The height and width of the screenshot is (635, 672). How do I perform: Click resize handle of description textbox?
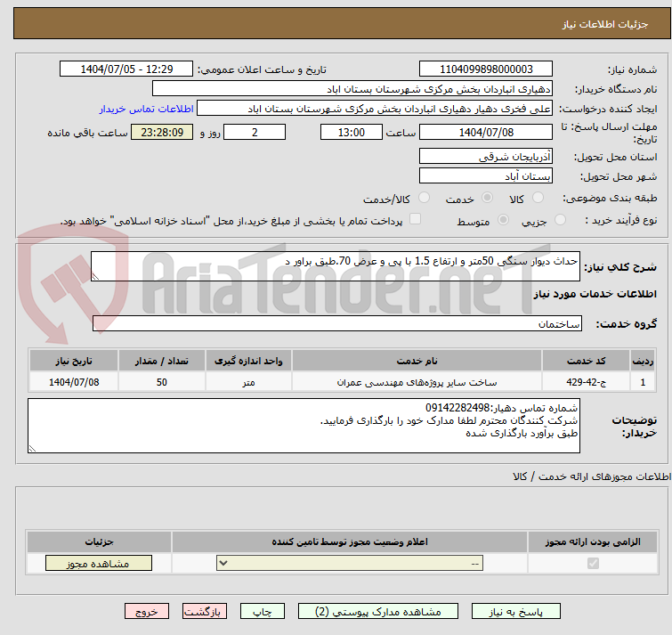(95, 277)
